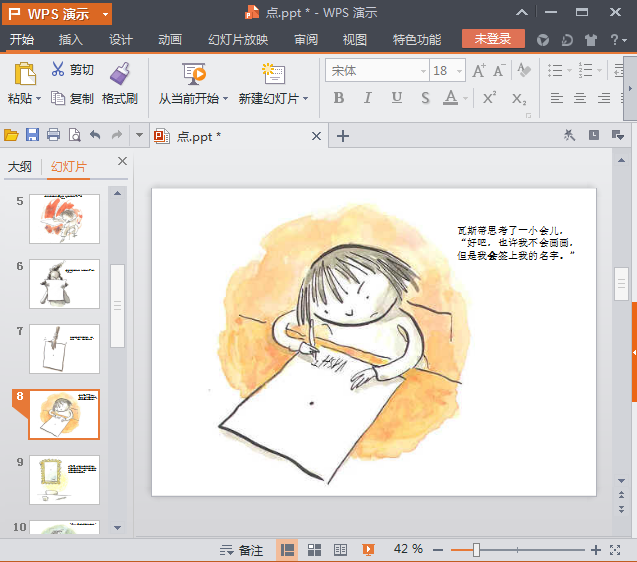Screen dimensions: 637x562
Task: Apply font color with A button
Action: [x=450, y=98]
